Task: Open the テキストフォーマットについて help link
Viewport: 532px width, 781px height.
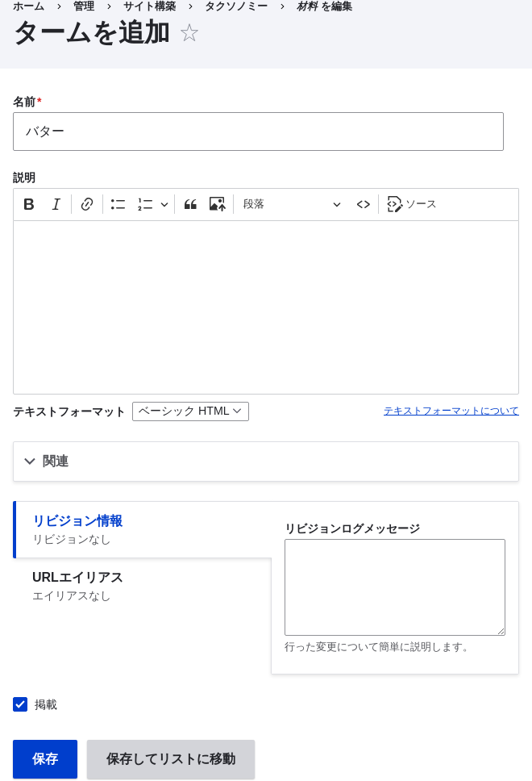Action: coord(451,410)
